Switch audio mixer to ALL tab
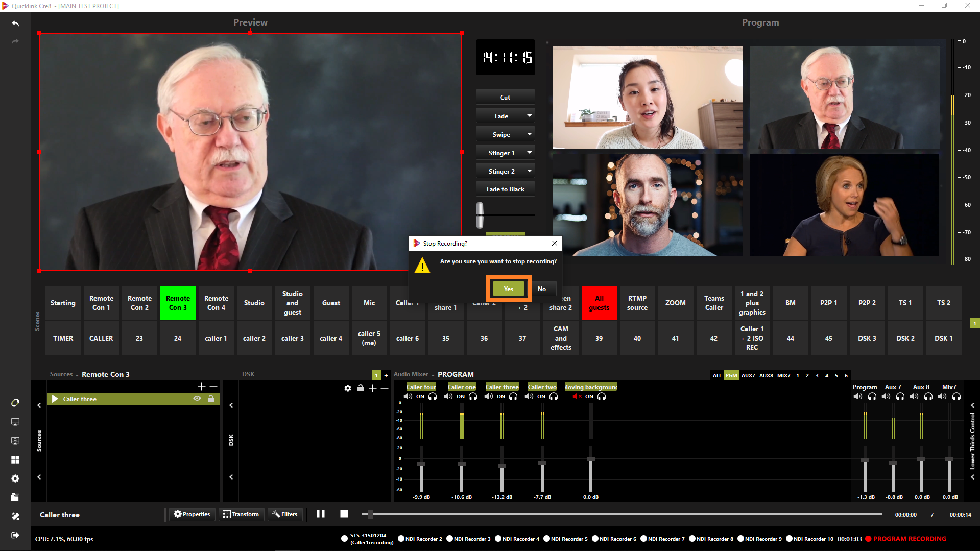Viewport: 980px width, 551px height. click(x=717, y=375)
